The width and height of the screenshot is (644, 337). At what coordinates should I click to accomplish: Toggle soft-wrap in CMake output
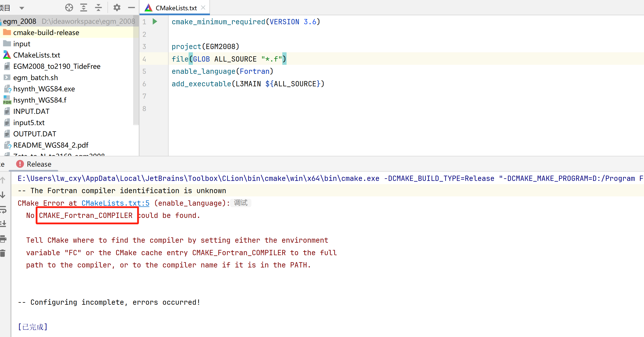point(3,209)
